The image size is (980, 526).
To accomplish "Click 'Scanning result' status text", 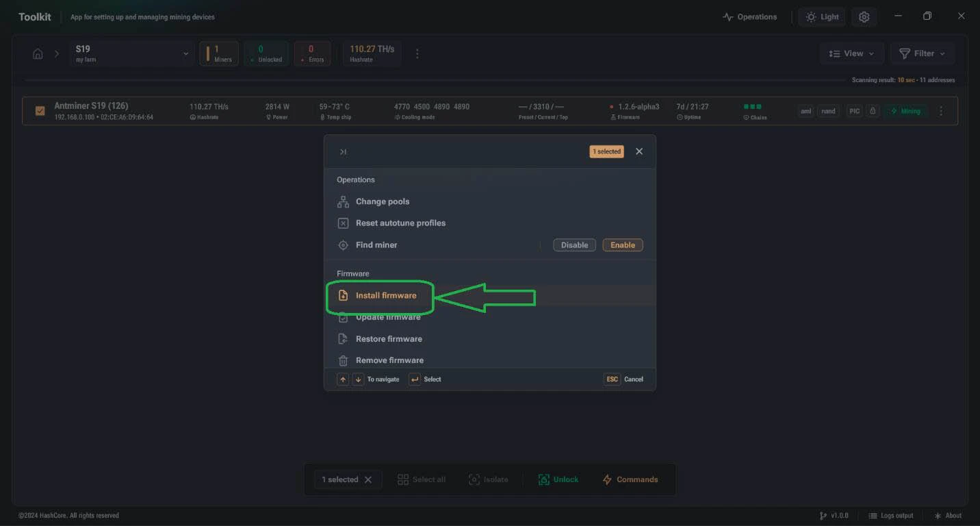I will pos(903,80).
